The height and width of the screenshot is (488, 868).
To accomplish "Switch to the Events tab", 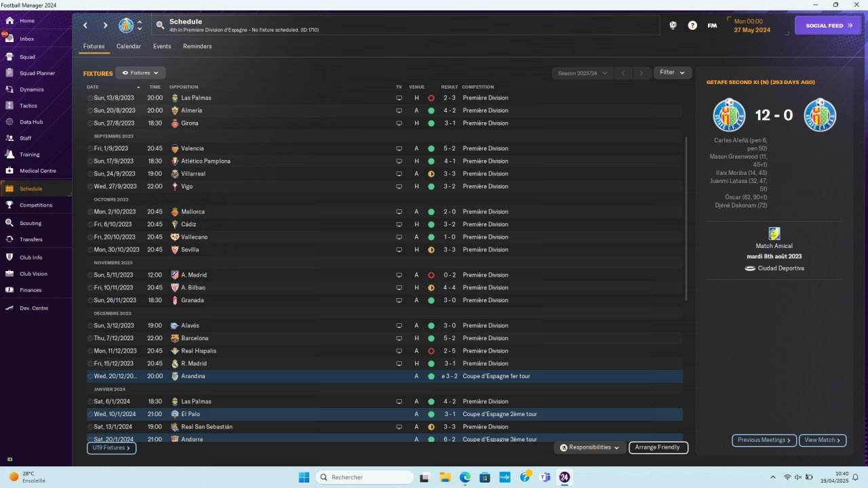I will [162, 47].
